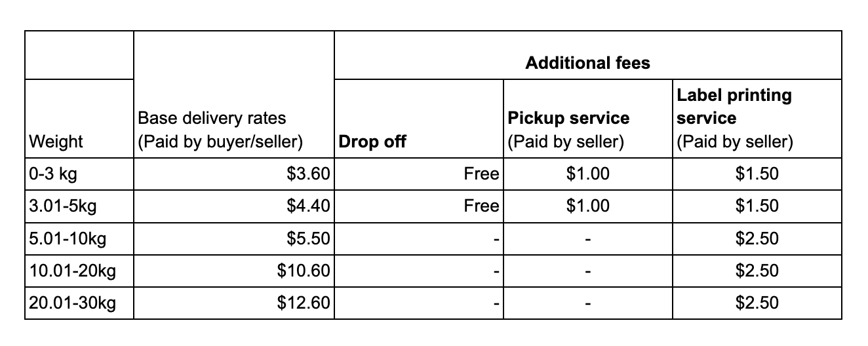Image resolution: width=868 pixels, height=346 pixels.
Task: Click the Free drop off cell for 0-3 kg
Action: pos(419,174)
